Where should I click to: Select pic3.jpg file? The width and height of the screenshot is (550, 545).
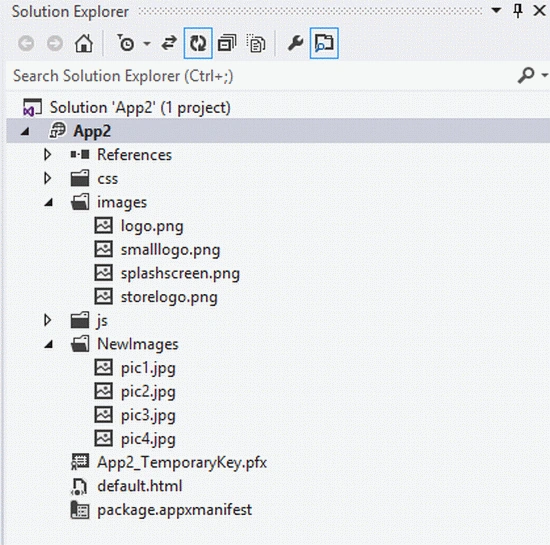148,416
